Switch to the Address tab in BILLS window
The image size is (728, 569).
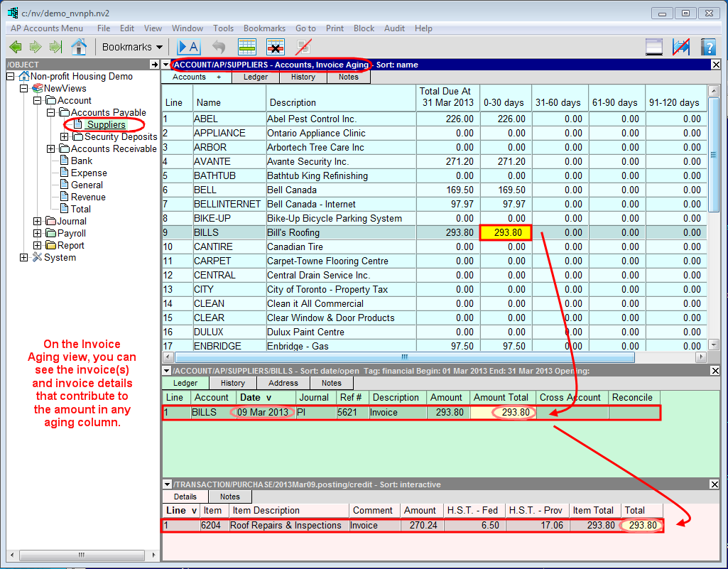click(283, 383)
